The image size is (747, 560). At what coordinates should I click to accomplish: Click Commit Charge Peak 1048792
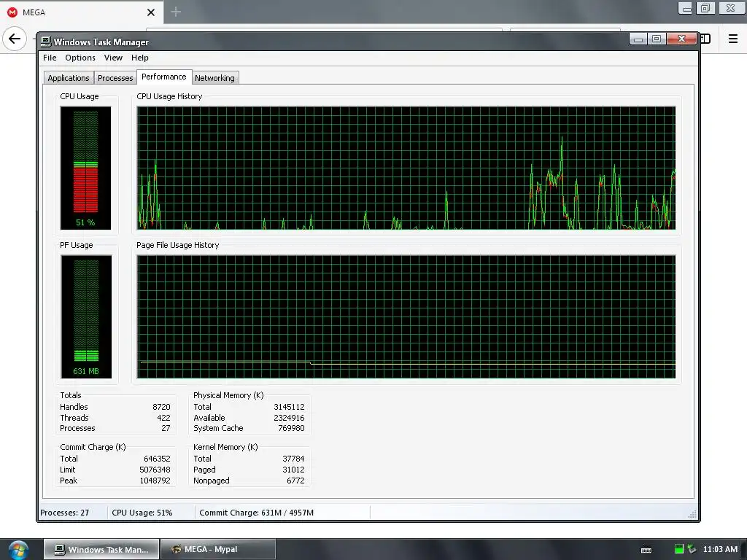(155, 481)
